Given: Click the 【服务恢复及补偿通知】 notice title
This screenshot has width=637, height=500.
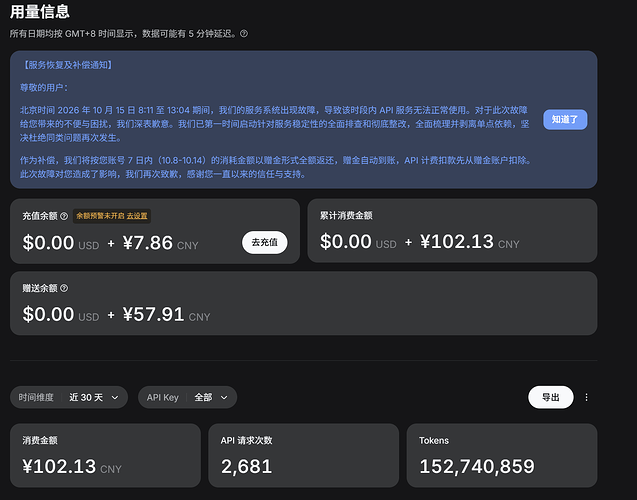Looking at the screenshot, I should (x=67, y=65).
